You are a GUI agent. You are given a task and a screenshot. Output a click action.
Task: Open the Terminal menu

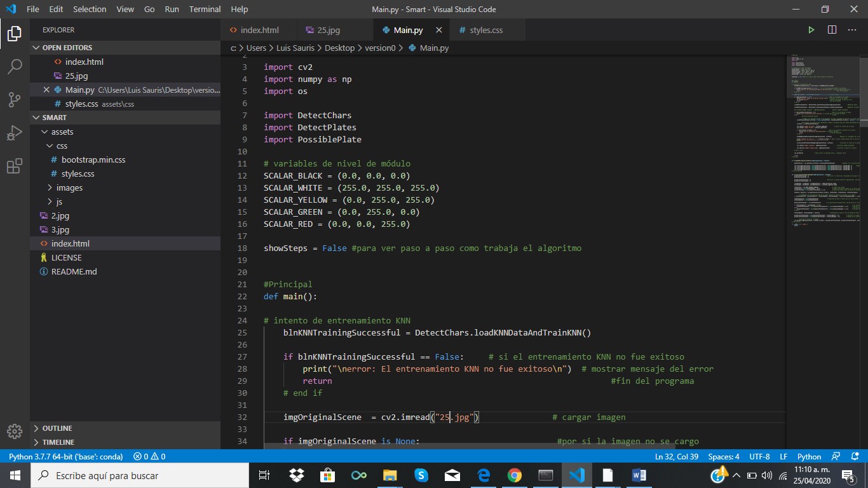pos(205,10)
